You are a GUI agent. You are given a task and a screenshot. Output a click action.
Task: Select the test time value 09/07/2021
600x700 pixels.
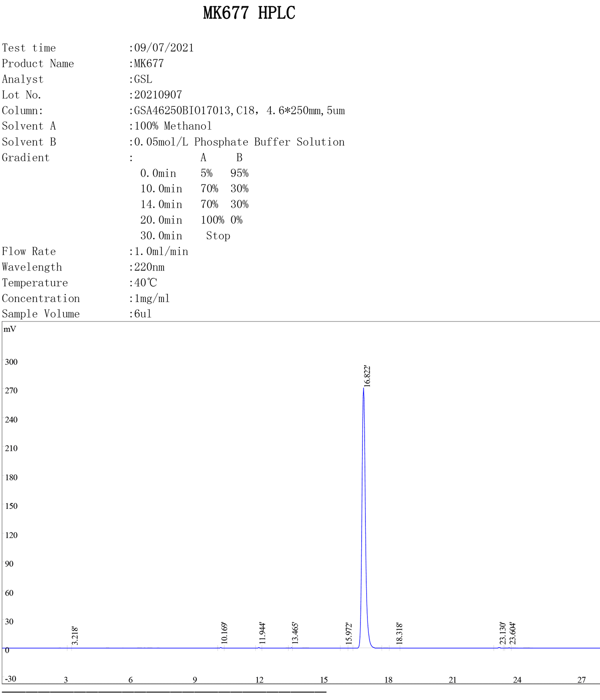click(164, 48)
